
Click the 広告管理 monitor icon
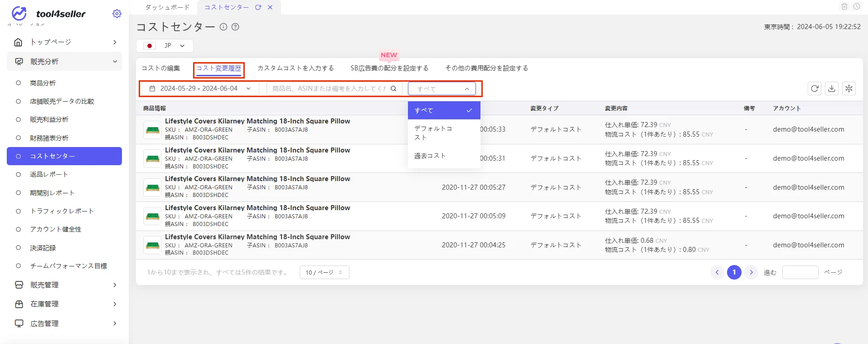pyautogui.click(x=19, y=324)
